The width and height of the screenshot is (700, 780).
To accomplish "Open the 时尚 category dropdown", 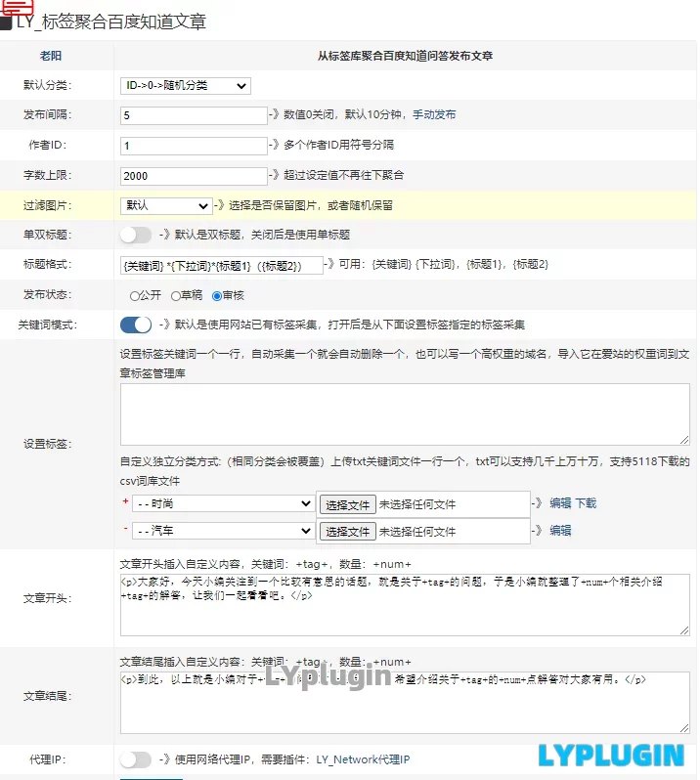I will tap(223, 503).
